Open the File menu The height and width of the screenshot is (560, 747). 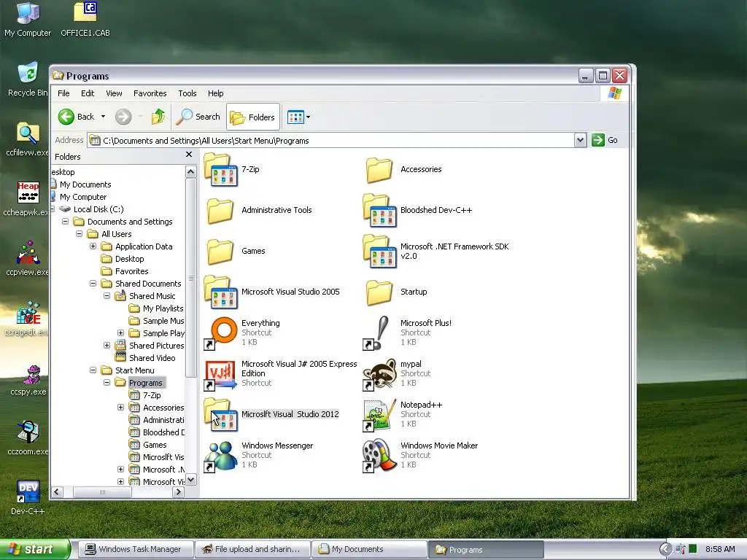pos(64,93)
